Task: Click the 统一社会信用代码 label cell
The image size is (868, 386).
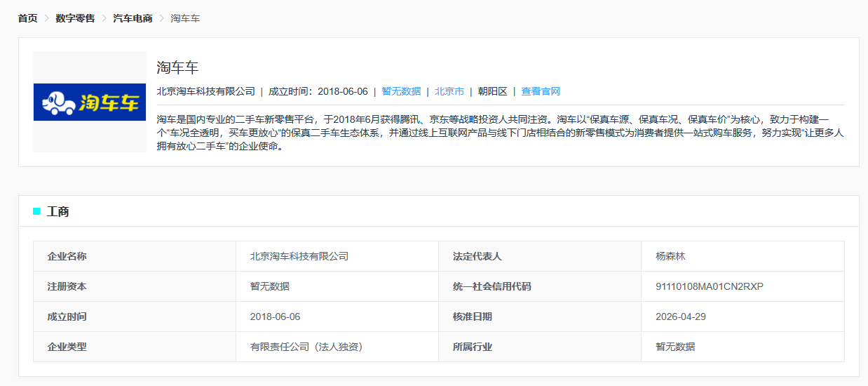Action: coord(540,286)
